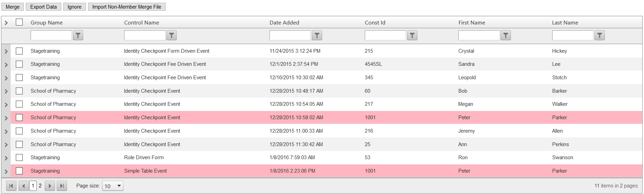This screenshot has width=644, height=194.
Task: Check the Ron Swanson row checkbox
Action: [x=19, y=157]
